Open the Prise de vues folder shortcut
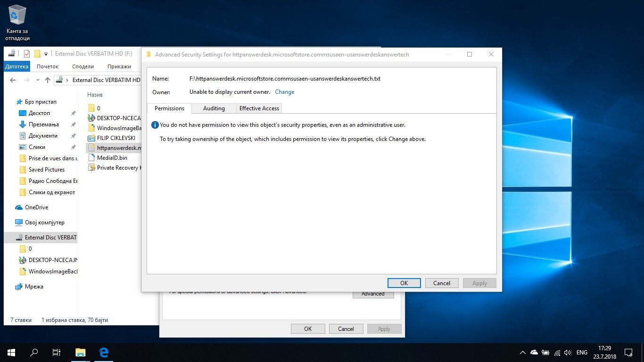The image size is (644, 362). click(48, 158)
